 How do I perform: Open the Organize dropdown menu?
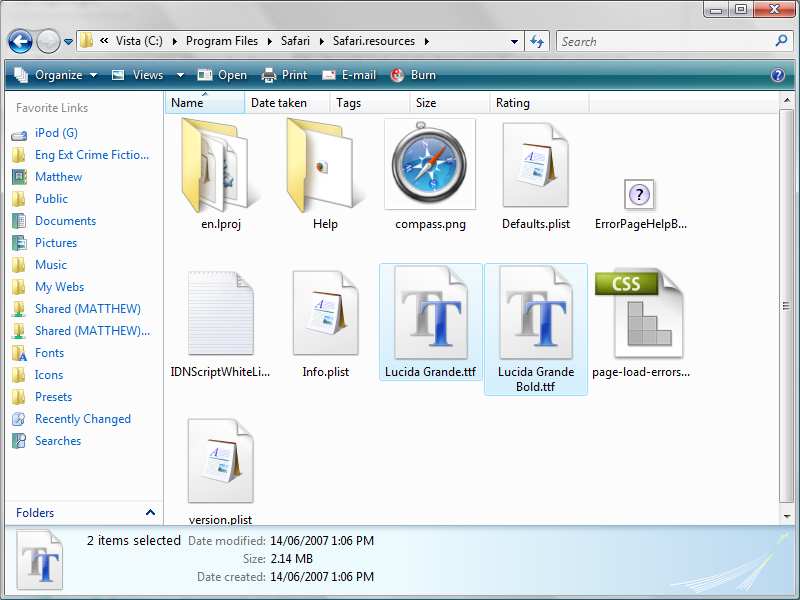point(56,75)
